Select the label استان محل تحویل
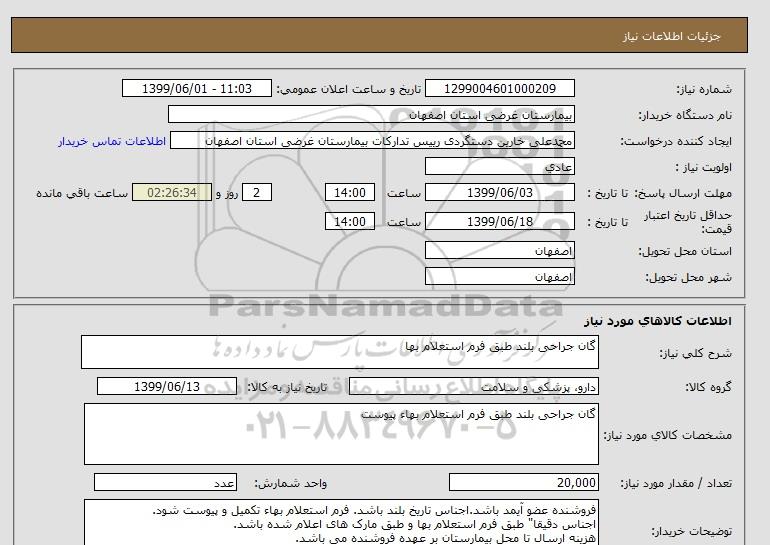This screenshot has height=545, width=770. click(x=685, y=251)
